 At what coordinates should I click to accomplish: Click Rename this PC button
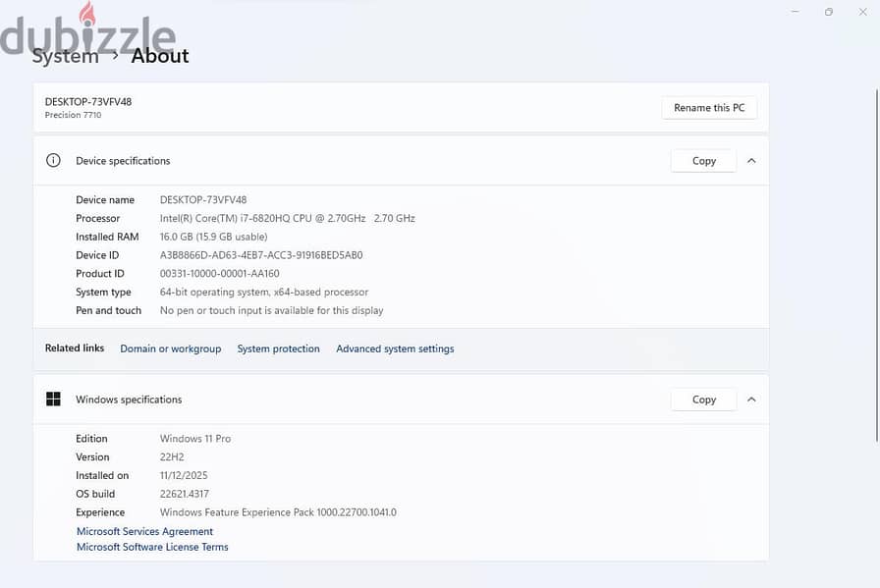coord(709,108)
